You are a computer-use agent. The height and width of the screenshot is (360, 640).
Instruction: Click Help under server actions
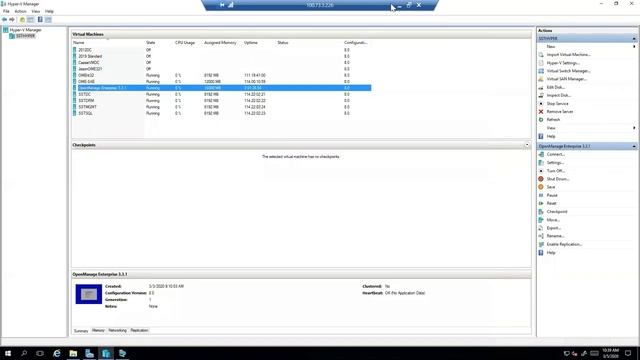[551, 136]
